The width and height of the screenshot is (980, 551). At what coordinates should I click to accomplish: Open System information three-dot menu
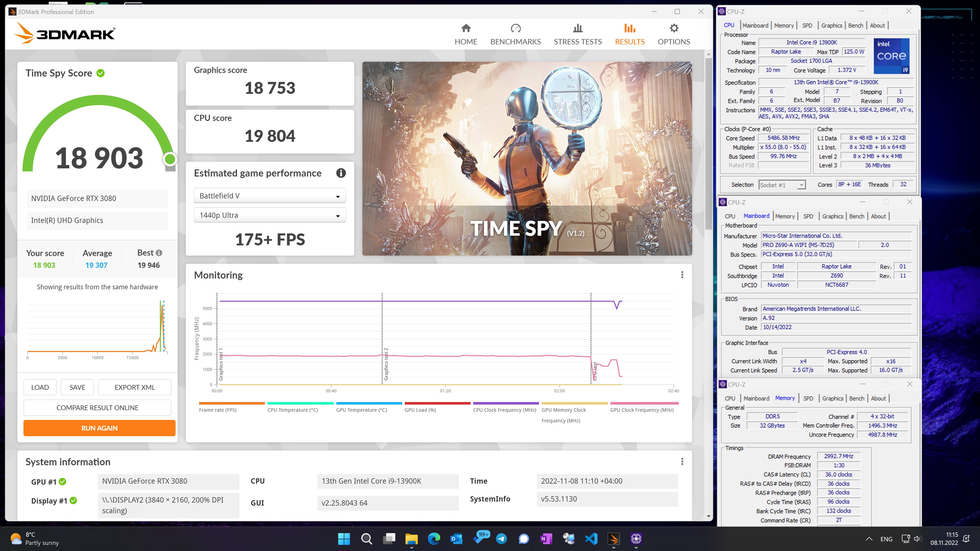682,461
